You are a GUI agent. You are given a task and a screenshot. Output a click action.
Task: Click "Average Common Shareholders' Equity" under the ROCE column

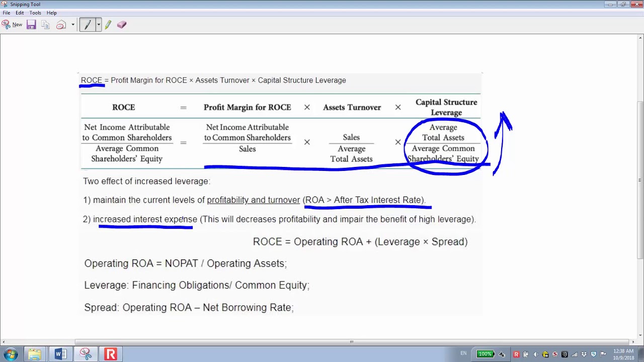click(x=127, y=153)
